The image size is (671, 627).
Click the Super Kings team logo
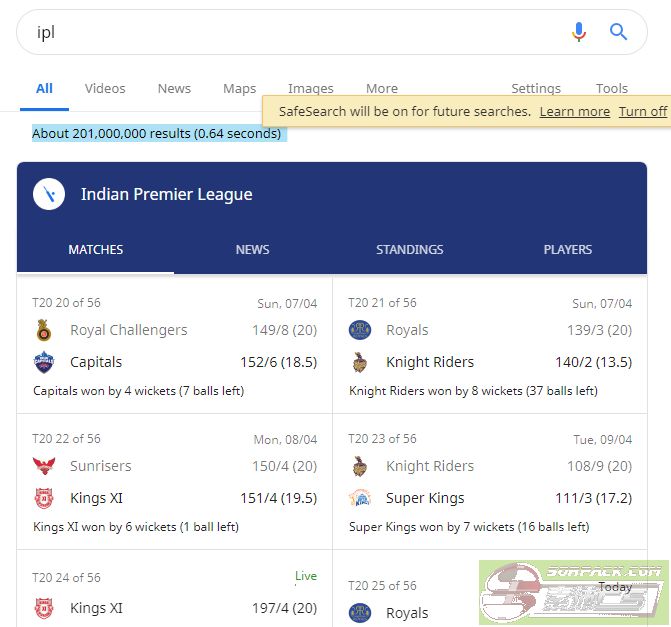coord(359,498)
